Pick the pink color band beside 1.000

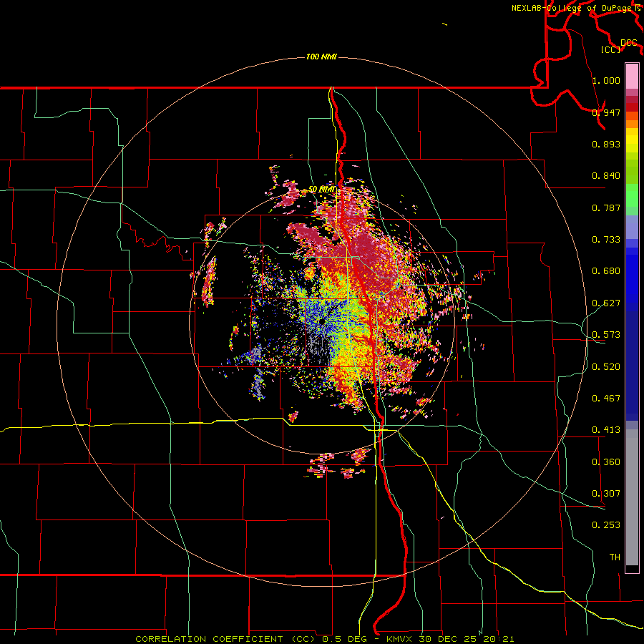(x=632, y=77)
